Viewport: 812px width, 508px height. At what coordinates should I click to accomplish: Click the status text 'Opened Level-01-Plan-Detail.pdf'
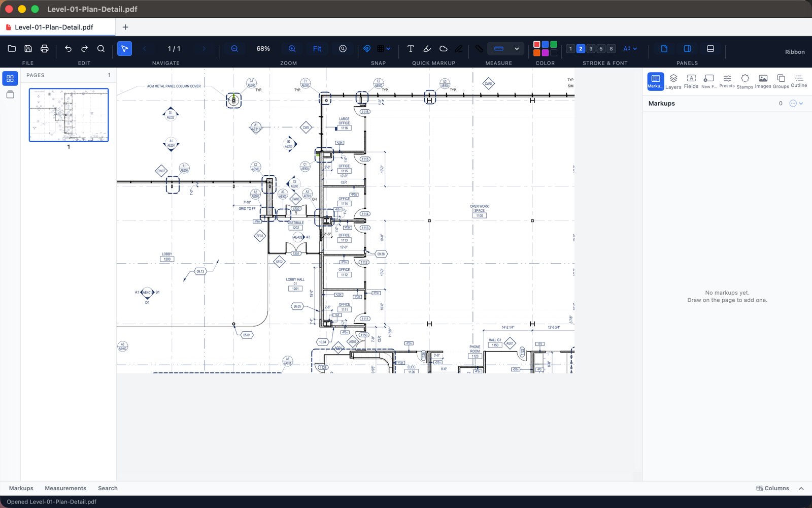pyautogui.click(x=52, y=502)
